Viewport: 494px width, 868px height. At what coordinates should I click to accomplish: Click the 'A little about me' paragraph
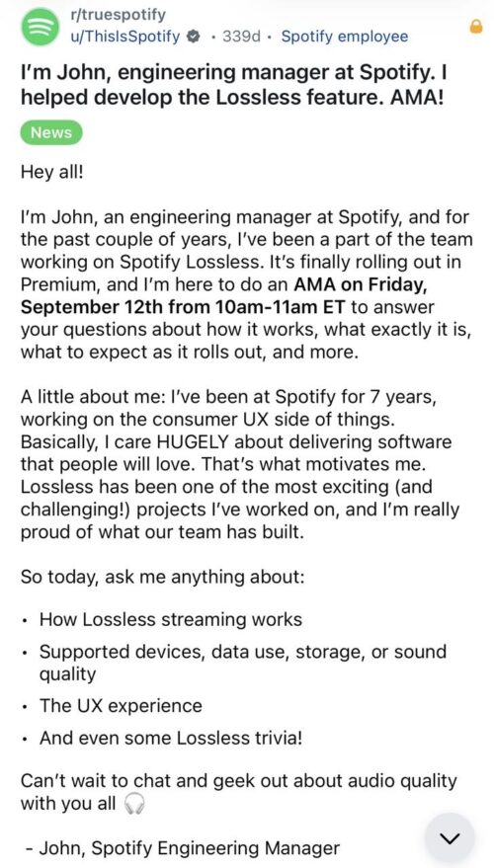[x=240, y=467]
